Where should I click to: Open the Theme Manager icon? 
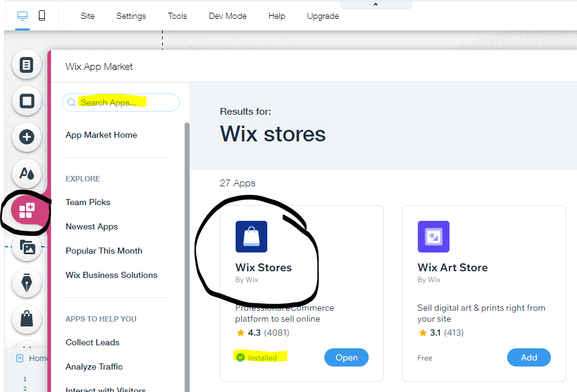tap(27, 173)
